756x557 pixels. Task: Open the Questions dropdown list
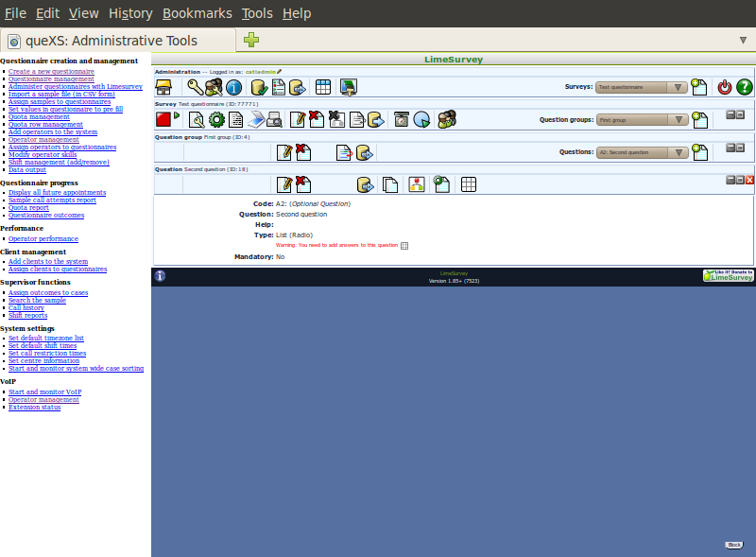pos(642,151)
